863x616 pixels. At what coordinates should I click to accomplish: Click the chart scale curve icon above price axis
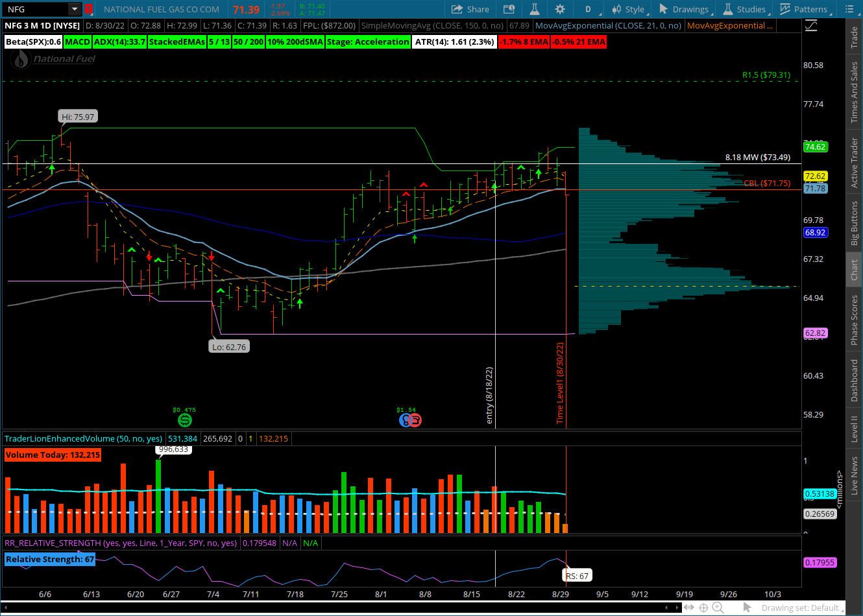(811, 26)
